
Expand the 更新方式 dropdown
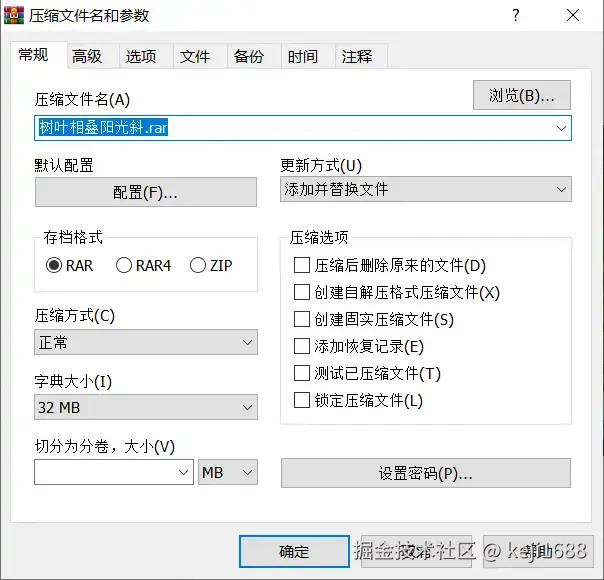pos(425,189)
